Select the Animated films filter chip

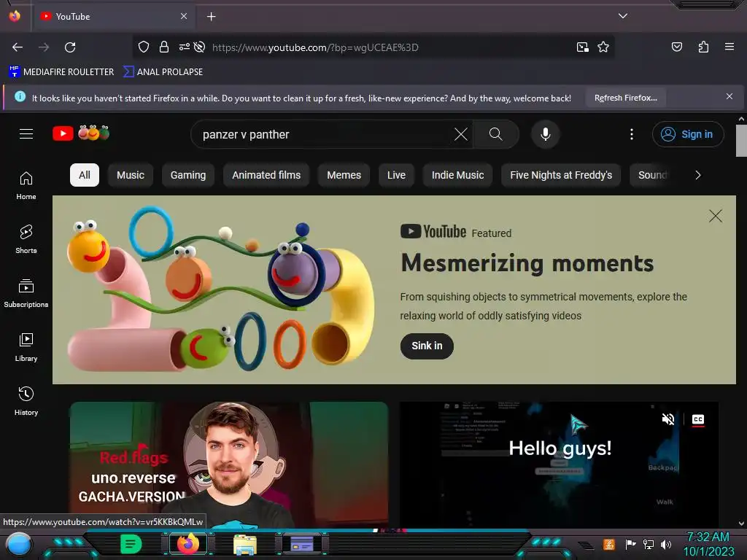coord(266,175)
